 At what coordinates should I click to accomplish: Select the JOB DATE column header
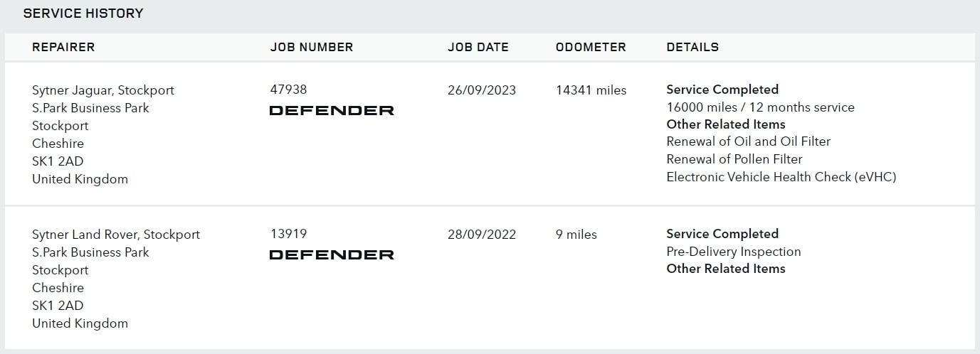478,47
